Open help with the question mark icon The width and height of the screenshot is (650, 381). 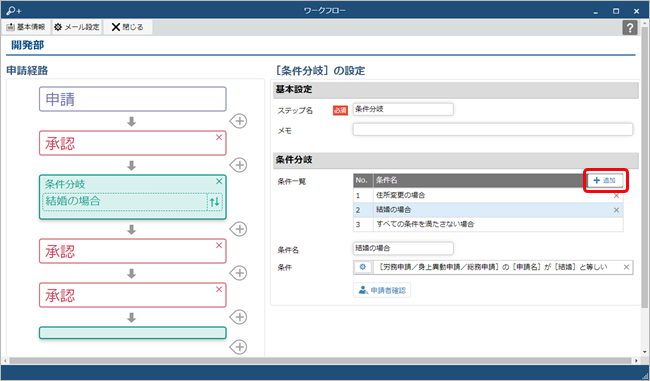pos(630,28)
